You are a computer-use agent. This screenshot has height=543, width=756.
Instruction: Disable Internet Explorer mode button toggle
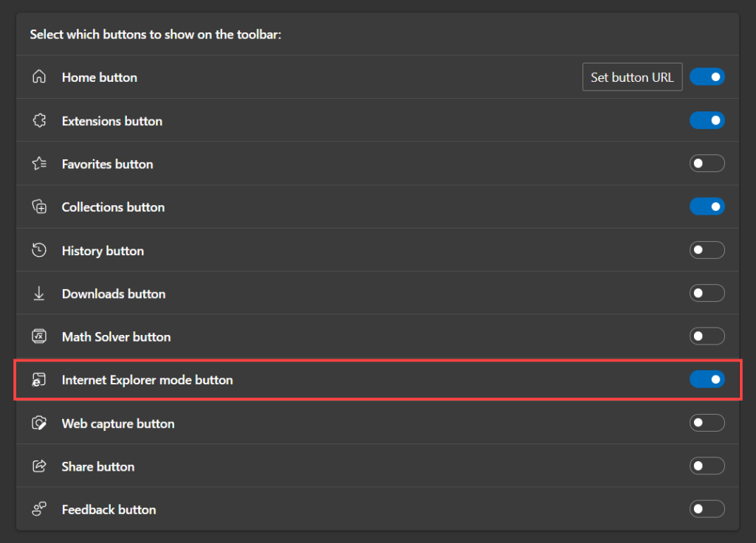point(707,379)
